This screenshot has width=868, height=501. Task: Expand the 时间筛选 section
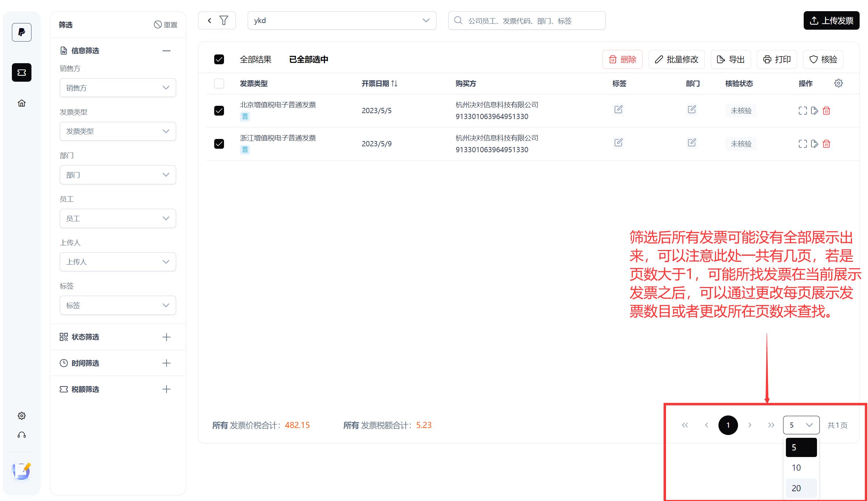point(166,363)
